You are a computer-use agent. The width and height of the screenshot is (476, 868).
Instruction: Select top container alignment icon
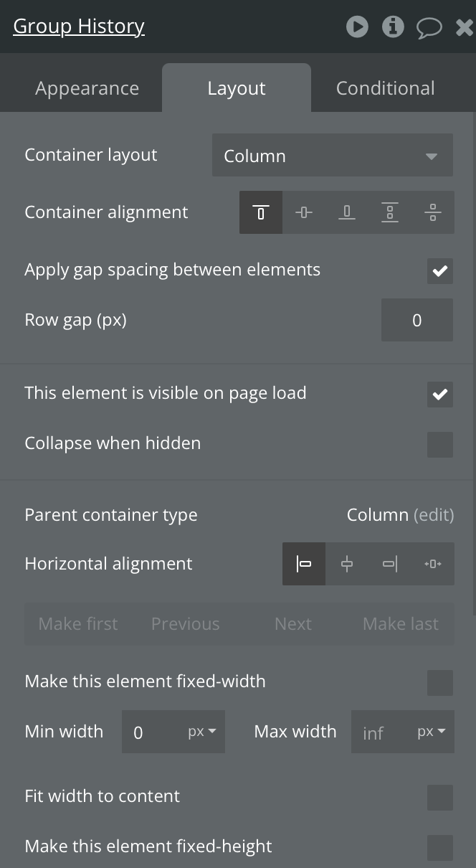[261, 212]
